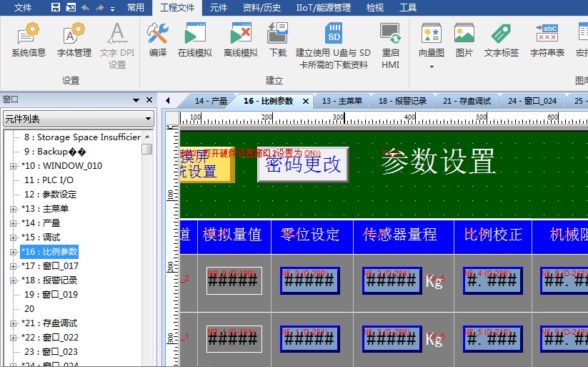Add a 文字标签 text label
This screenshot has height=367, width=588.
coord(502,40)
